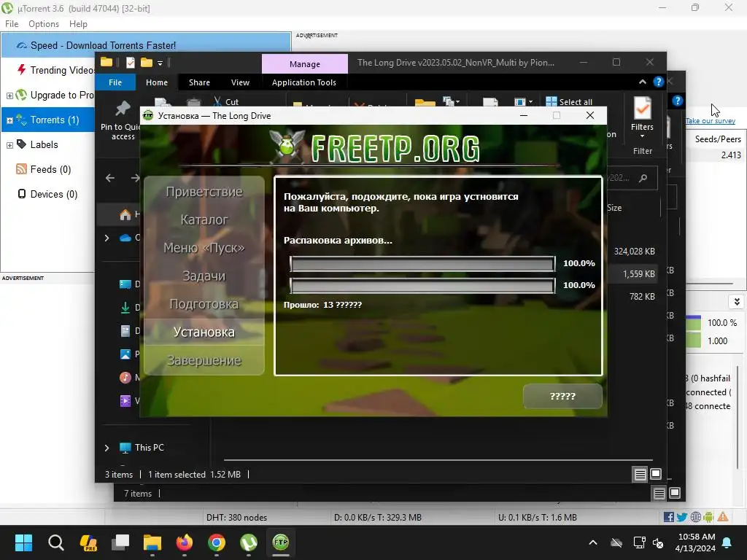The height and width of the screenshot is (560, 747).
Task: Click the uTorrent detail pane collapse chevron
Action: pos(737,302)
